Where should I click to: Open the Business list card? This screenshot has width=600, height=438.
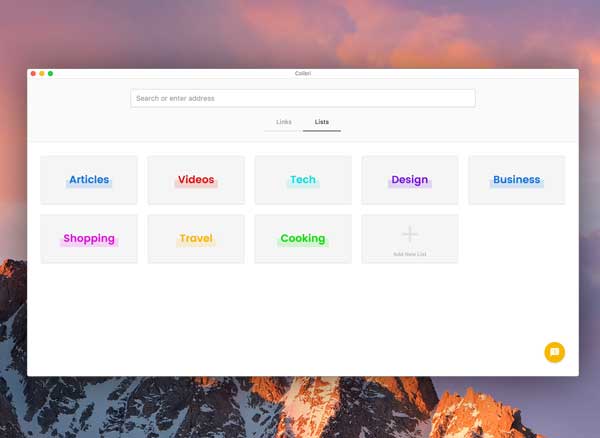pyautogui.click(x=517, y=180)
